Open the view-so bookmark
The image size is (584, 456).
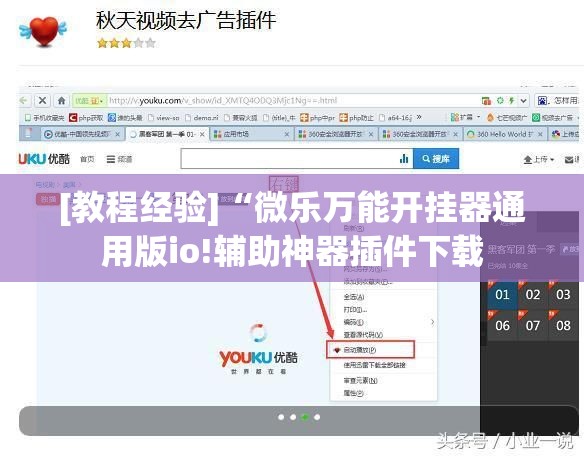point(164,118)
